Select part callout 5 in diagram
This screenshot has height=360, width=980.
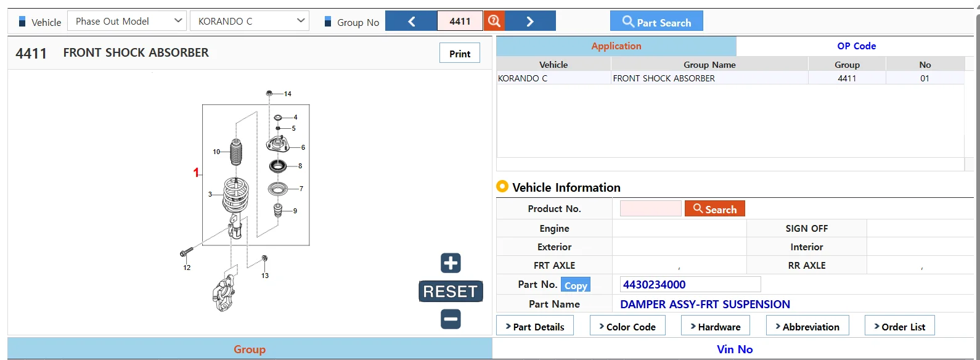pyautogui.click(x=294, y=128)
